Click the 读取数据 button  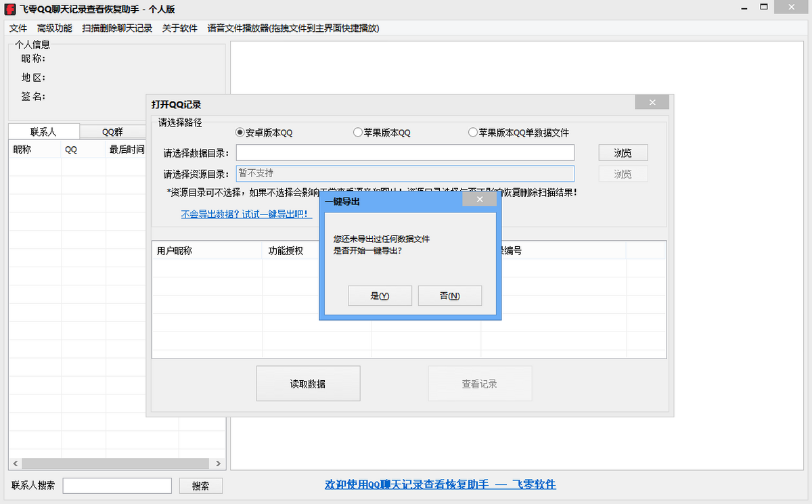(308, 384)
